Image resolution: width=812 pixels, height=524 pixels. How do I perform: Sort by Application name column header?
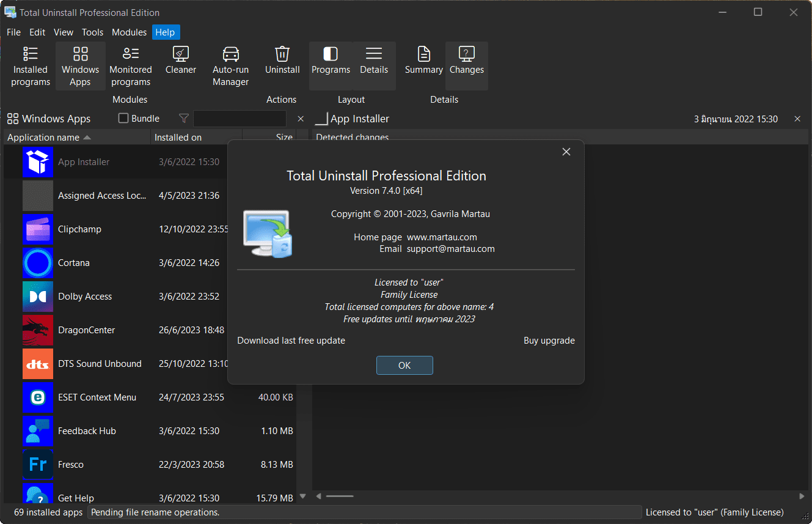77,138
